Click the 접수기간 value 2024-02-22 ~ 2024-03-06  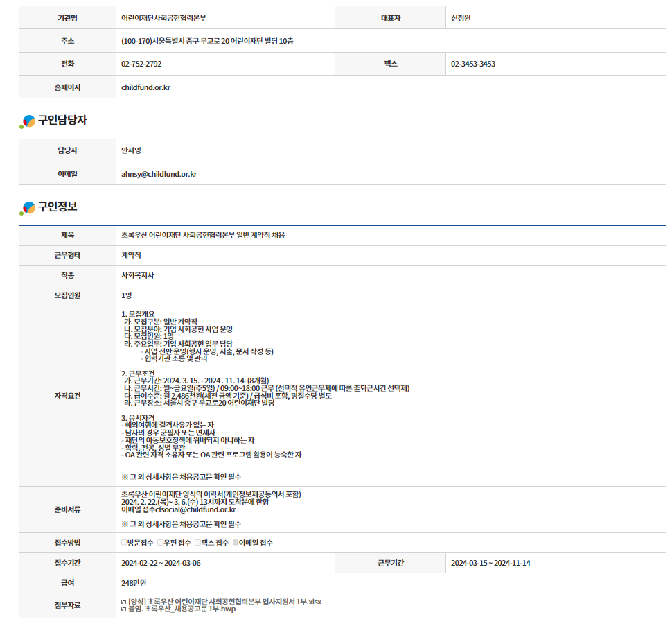point(161,563)
